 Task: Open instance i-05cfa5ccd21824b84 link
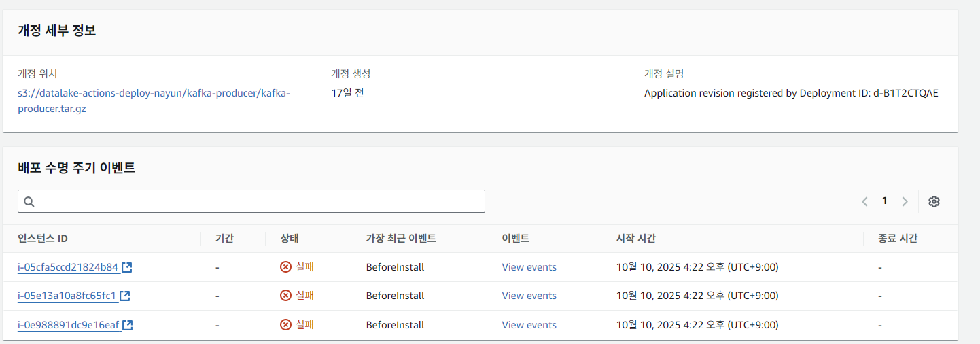coord(68,267)
